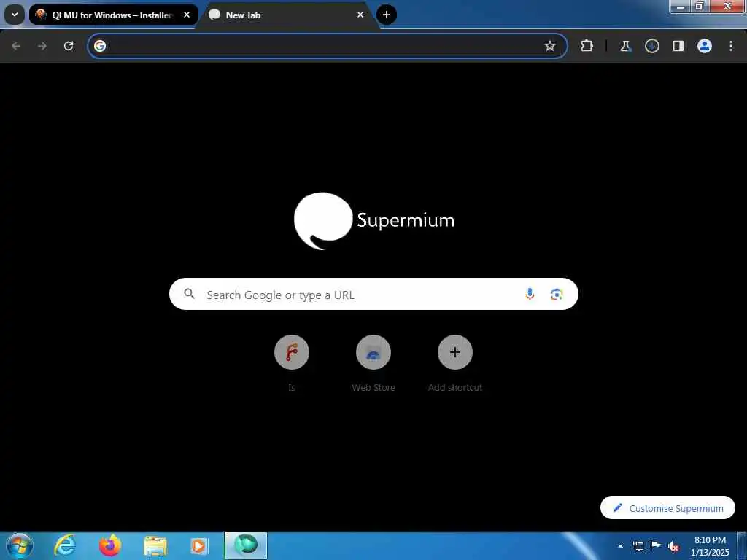Open Windows Explorer from taskbar
This screenshot has height=560, width=747.
click(155, 546)
